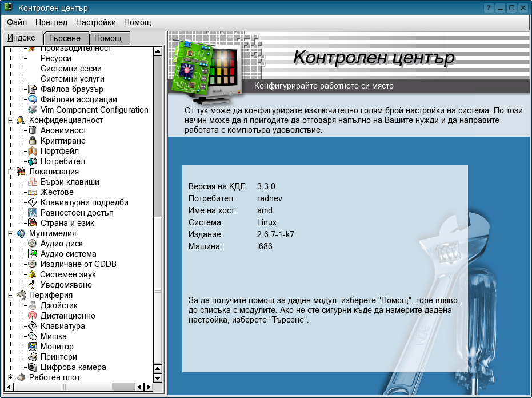This screenshot has height=398, width=532.
Task: Click the vertical scrollbar down arrow
Action: (x=158, y=378)
